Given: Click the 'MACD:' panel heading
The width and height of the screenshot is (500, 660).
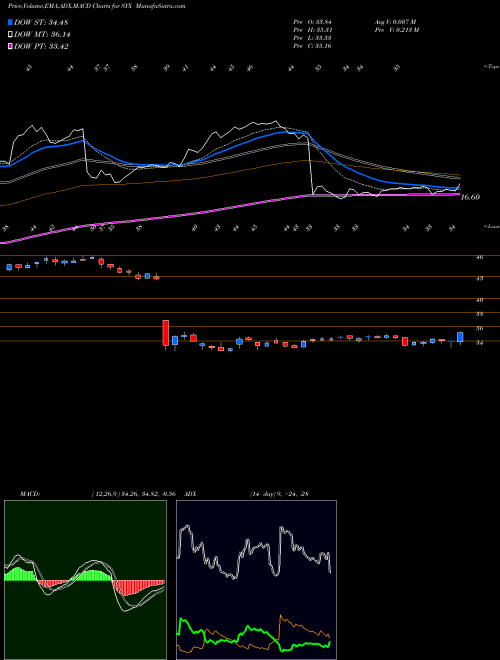Looking at the screenshot, I should (x=30, y=494).
